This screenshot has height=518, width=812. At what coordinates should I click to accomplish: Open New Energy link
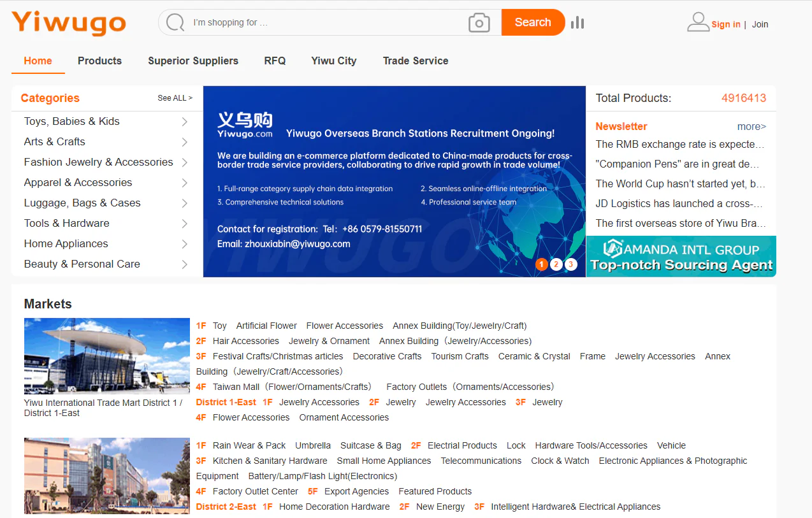pyautogui.click(x=440, y=507)
